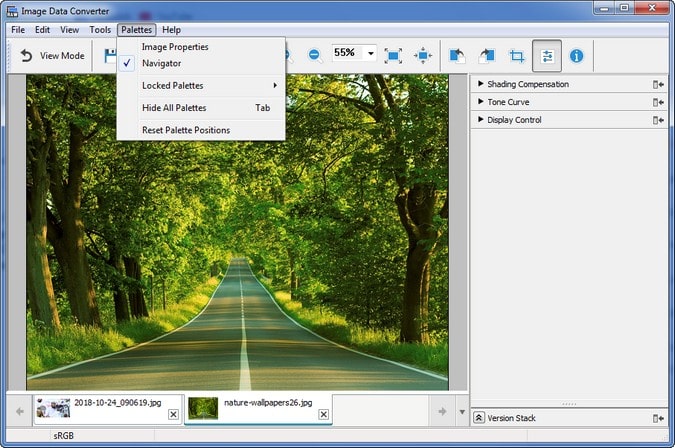
Task: Expand the Display Control section
Action: (481, 120)
